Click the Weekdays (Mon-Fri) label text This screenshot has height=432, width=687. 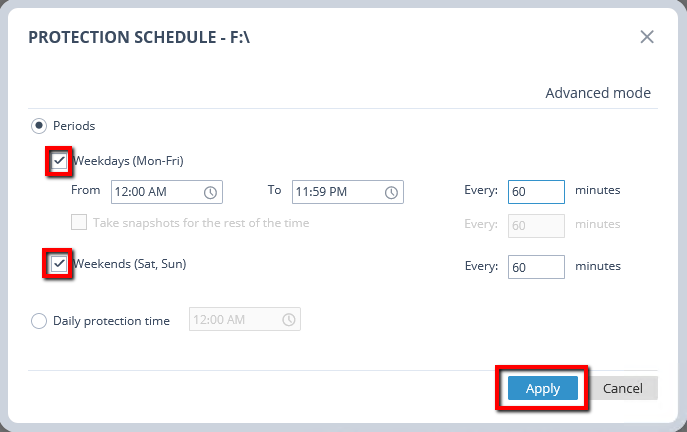tap(128, 161)
